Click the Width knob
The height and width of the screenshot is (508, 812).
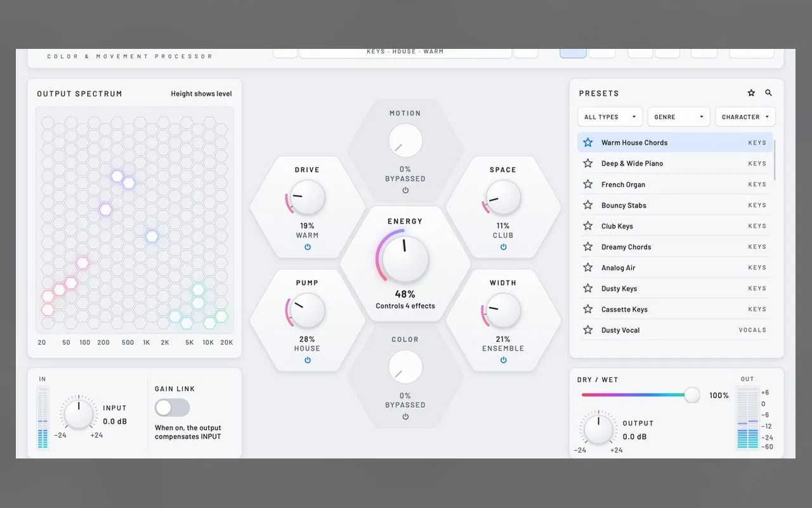[x=503, y=311]
